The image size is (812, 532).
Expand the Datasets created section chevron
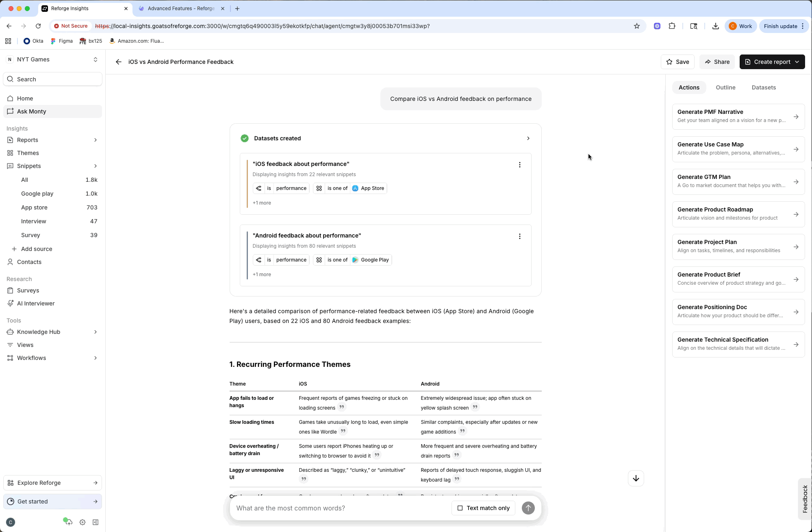coord(528,138)
